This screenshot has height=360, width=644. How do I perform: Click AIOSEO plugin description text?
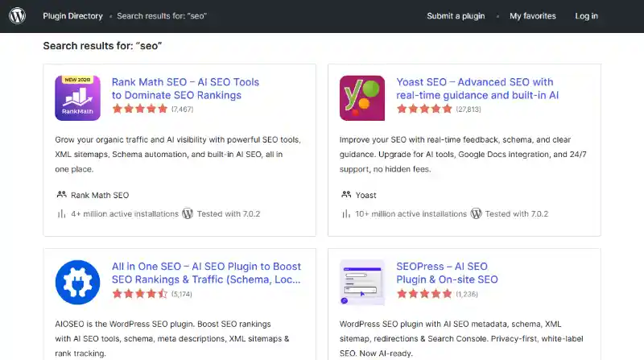click(x=172, y=338)
